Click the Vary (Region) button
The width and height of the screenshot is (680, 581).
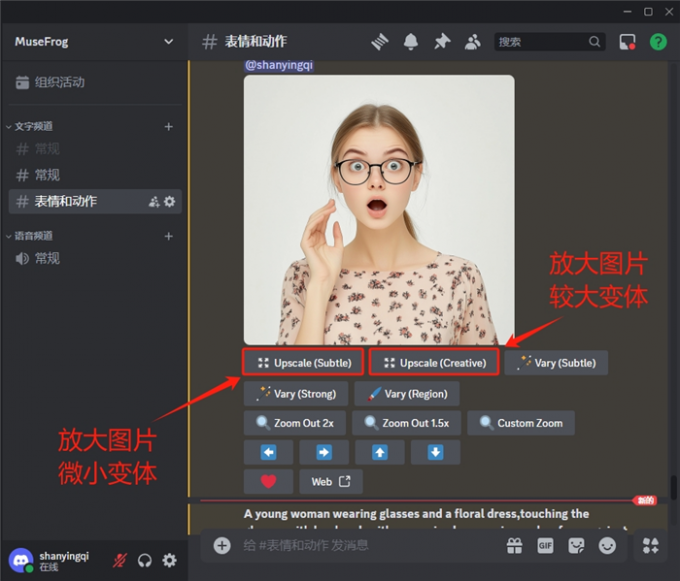point(407,394)
